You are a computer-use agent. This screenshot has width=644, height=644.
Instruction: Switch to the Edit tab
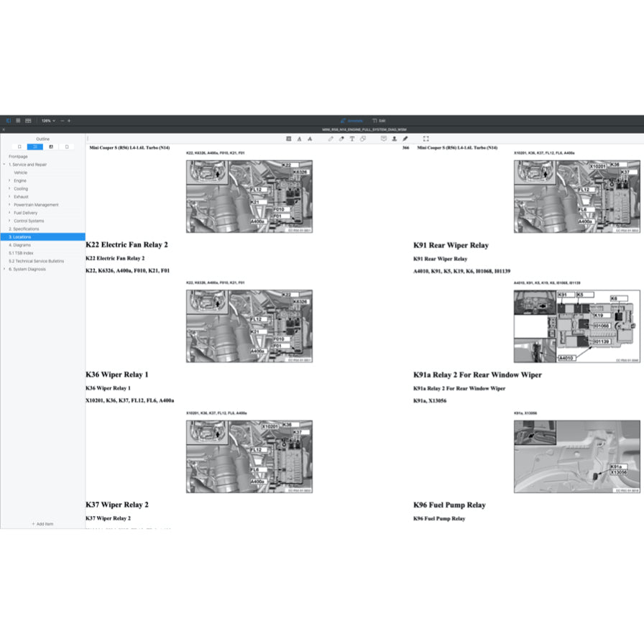coord(379,121)
